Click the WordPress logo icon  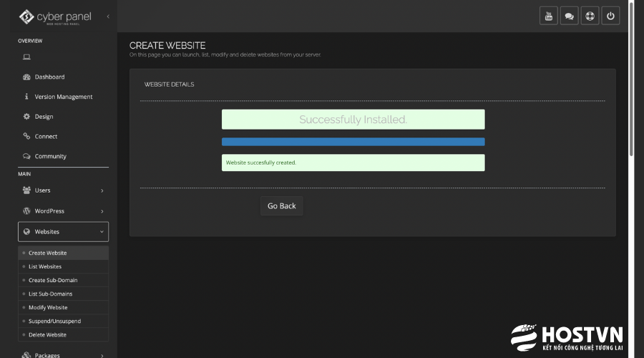pos(26,211)
